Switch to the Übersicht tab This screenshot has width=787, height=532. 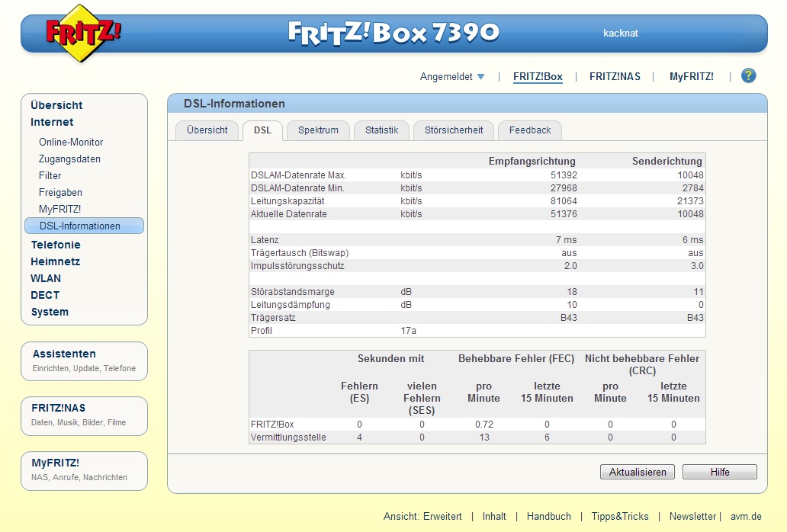point(207,130)
